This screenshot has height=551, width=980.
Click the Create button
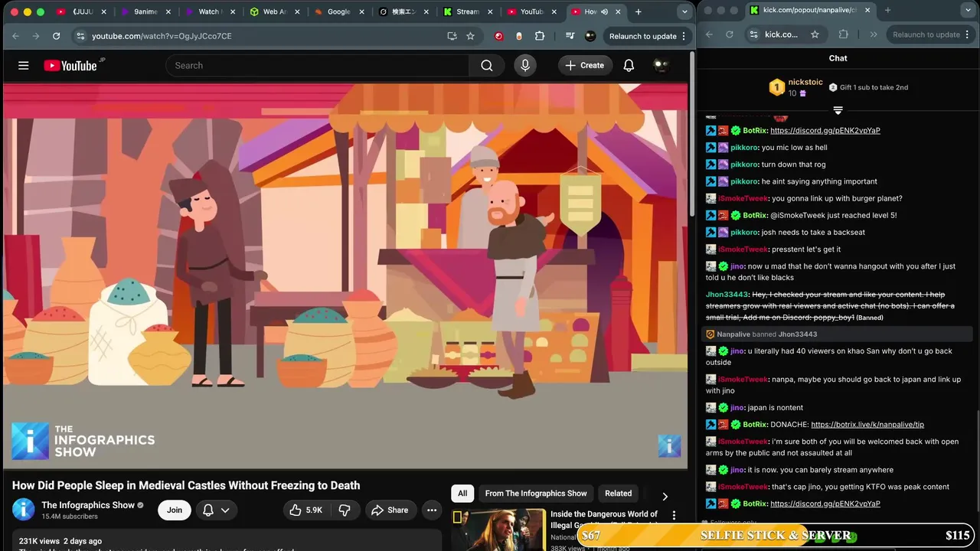click(585, 66)
